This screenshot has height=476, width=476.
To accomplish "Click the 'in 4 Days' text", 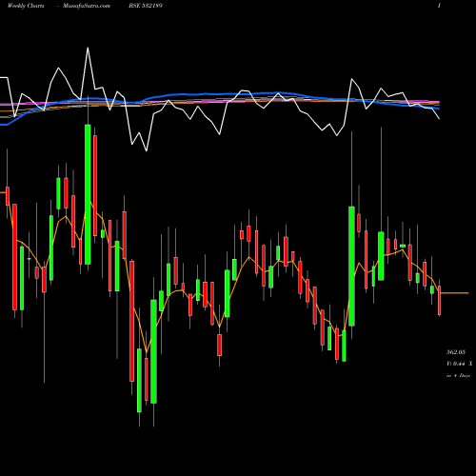I will tap(458, 375).
